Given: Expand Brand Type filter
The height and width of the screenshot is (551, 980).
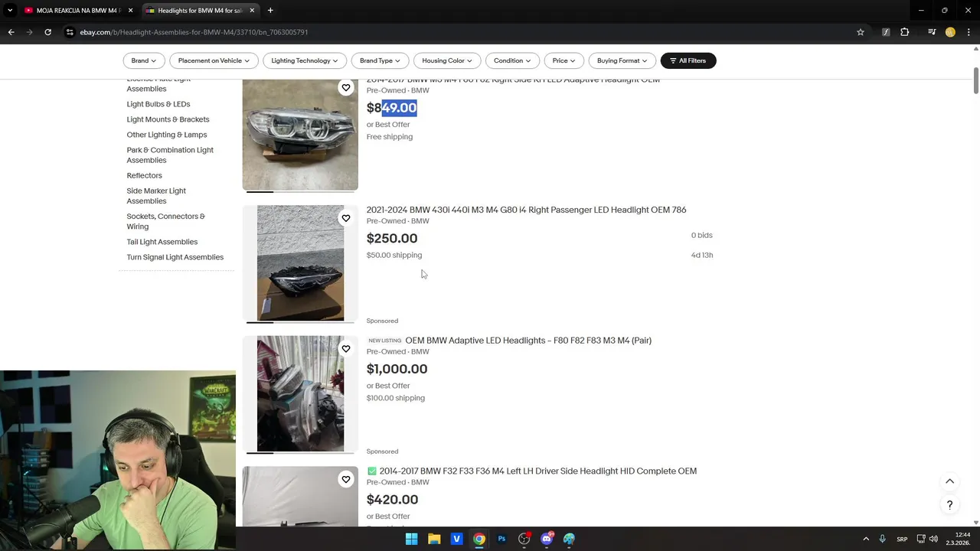Looking at the screenshot, I should [380, 60].
